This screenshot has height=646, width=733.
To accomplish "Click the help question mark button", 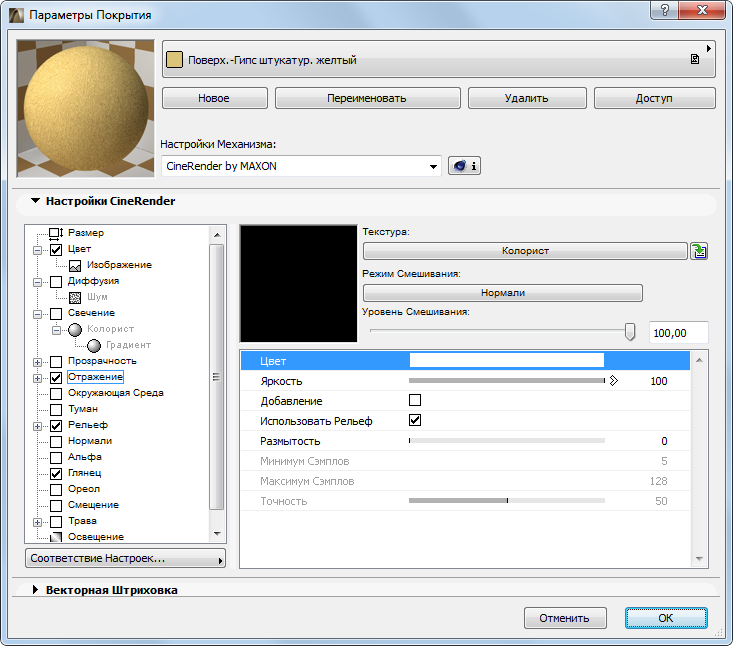I will click(665, 10).
